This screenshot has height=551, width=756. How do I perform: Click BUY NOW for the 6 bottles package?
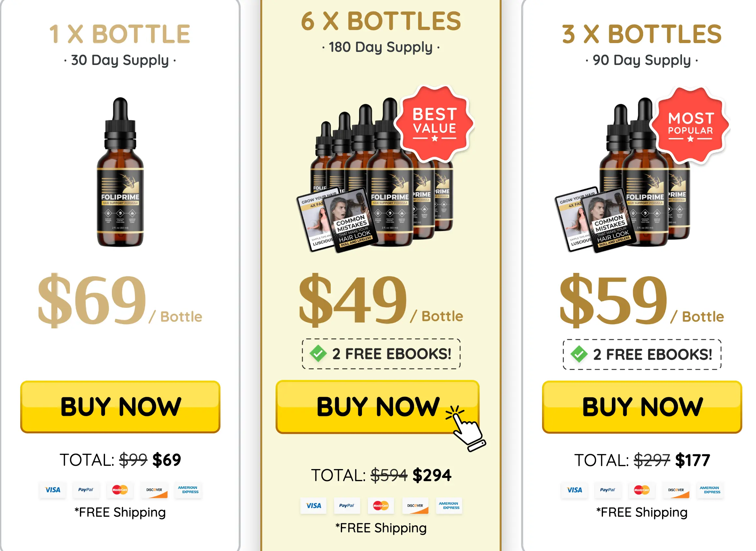(377, 407)
